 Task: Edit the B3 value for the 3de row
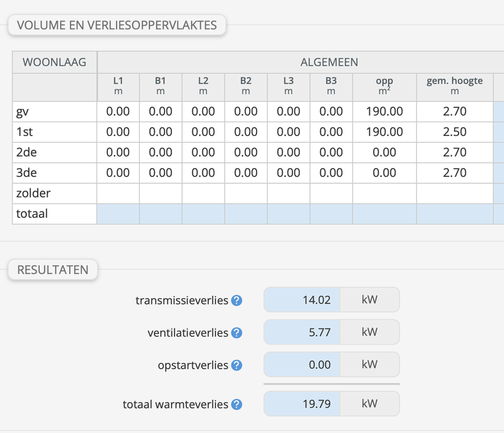(330, 172)
